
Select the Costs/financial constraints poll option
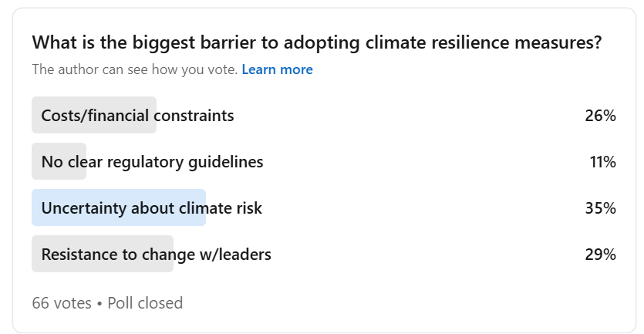[137, 116]
